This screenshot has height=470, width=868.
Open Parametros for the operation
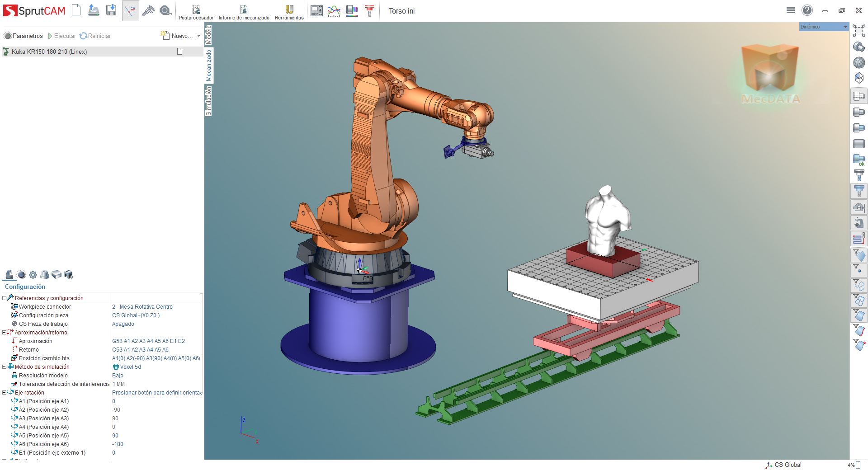[x=23, y=36]
